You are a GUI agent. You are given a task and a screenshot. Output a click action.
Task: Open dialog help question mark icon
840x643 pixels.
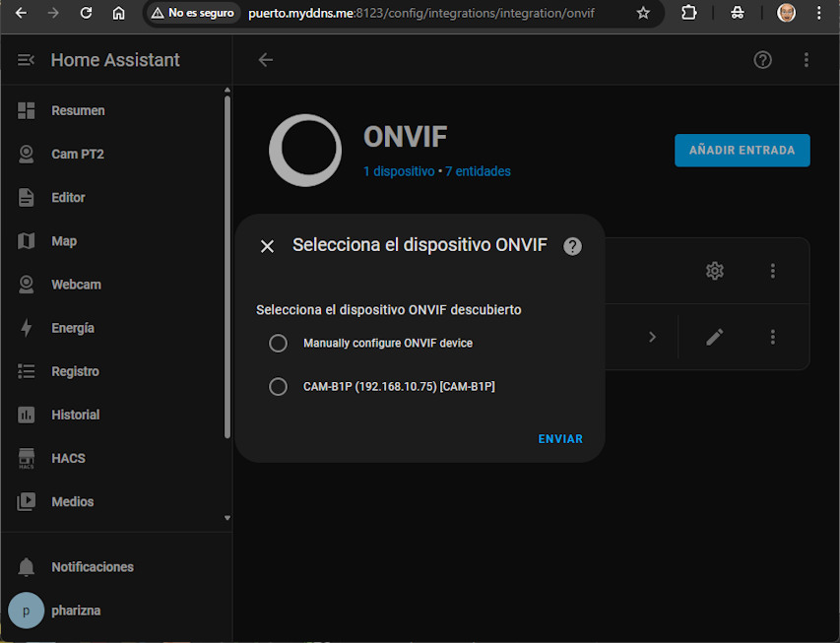click(x=573, y=246)
